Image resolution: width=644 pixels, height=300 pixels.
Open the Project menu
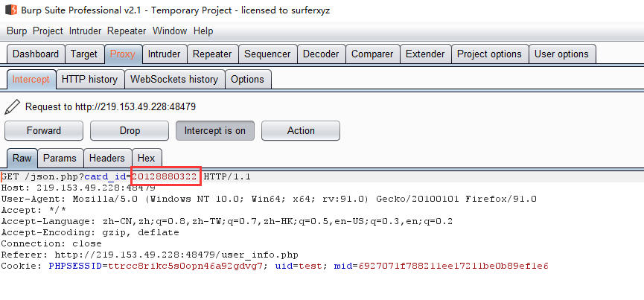point(48,31)
